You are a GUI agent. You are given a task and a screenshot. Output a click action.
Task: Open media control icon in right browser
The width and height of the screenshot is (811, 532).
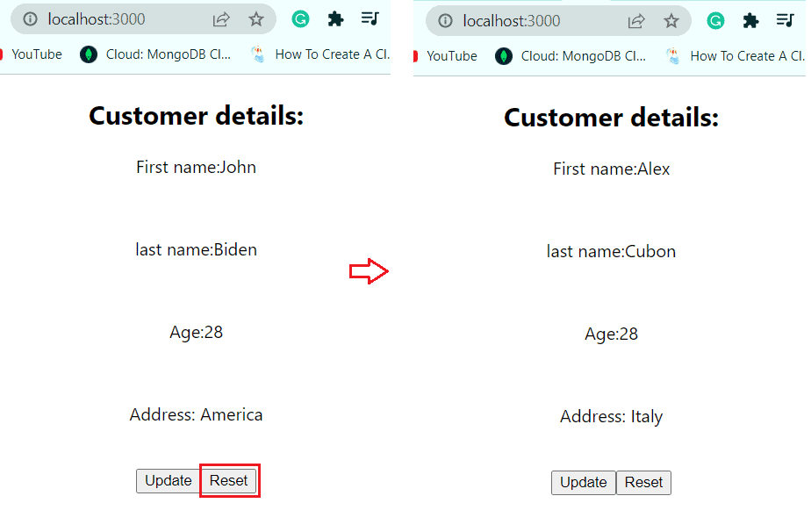pos(786,21)
